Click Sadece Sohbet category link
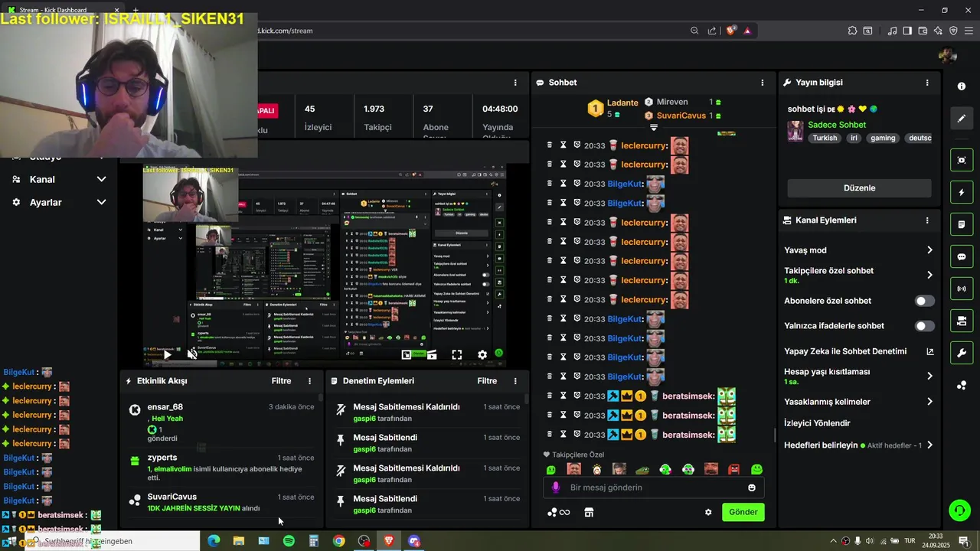 (837, 125)
